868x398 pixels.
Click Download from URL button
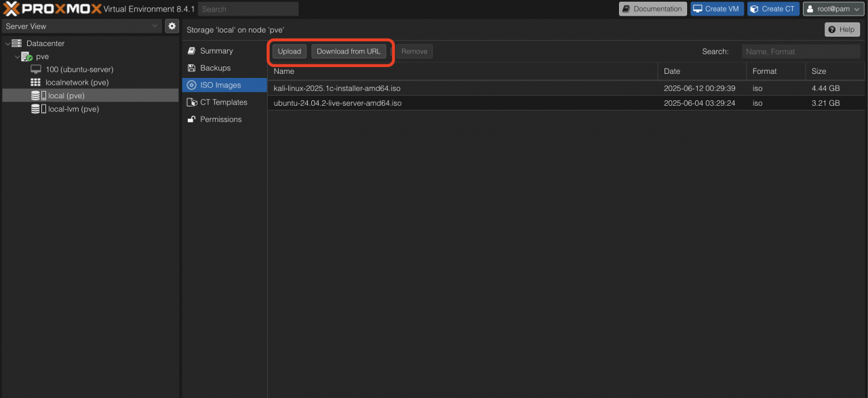pos(349,52)
